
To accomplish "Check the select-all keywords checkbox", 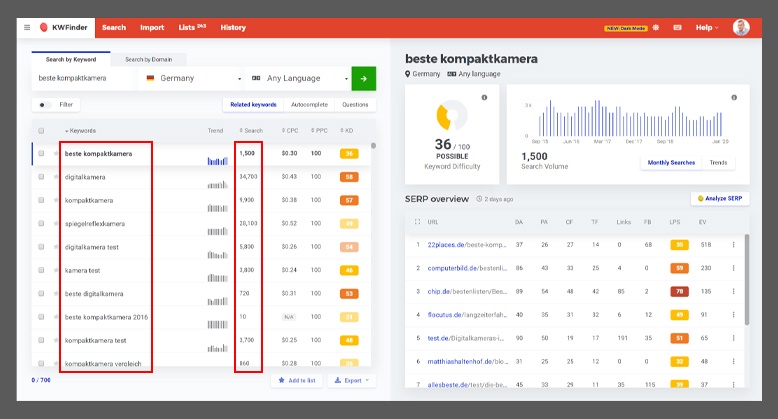I will 41,131.
